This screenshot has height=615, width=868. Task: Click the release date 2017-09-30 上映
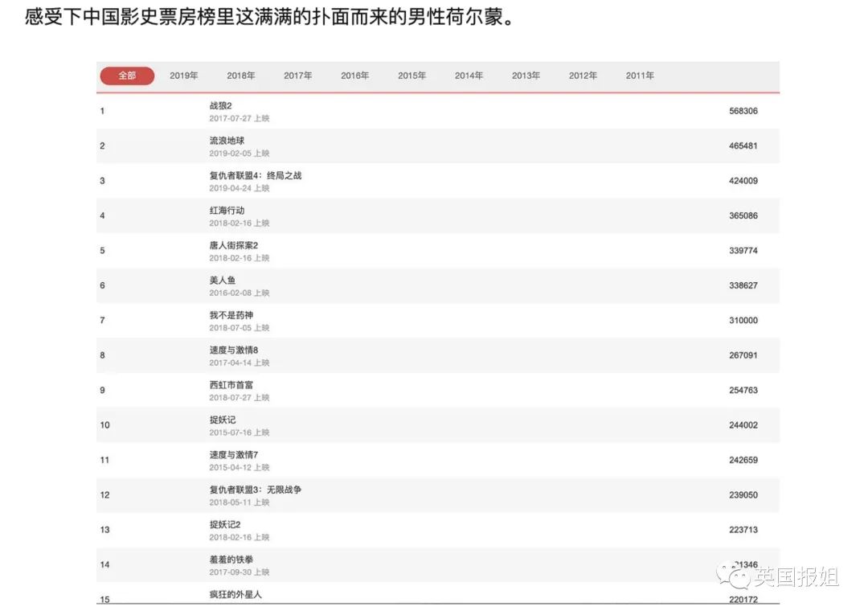pos(240,572)
